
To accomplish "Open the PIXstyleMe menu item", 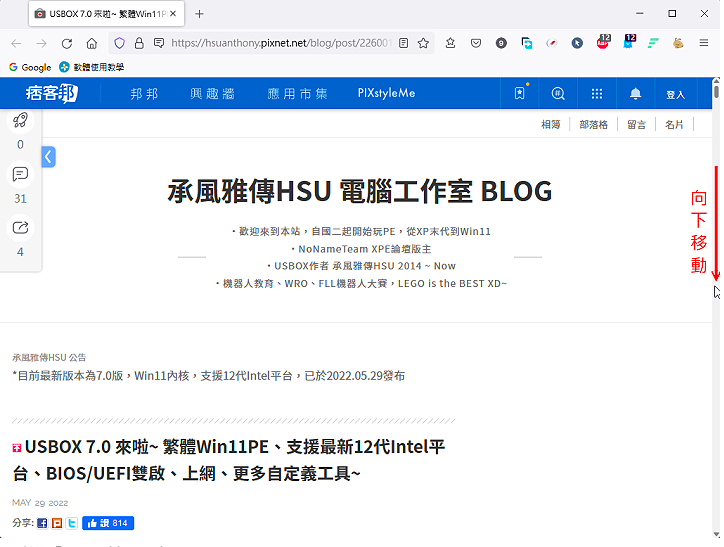I will [x=386, y=93].
